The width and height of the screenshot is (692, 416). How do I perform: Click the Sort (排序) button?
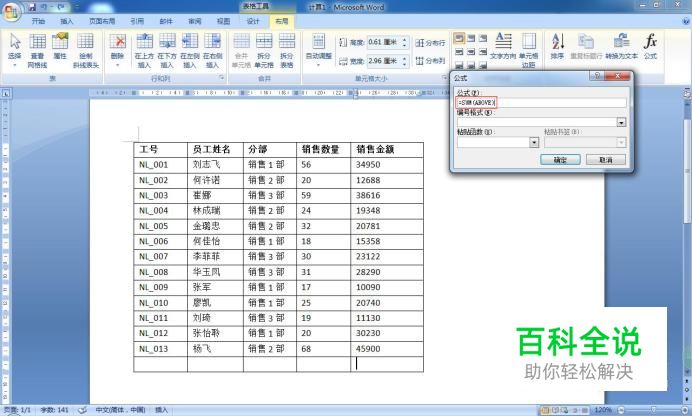[x=557, y=46]
